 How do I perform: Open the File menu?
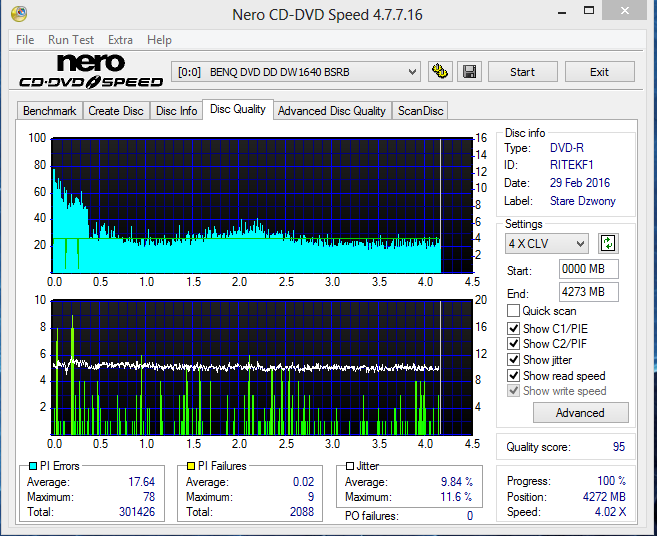click(25, 40)
